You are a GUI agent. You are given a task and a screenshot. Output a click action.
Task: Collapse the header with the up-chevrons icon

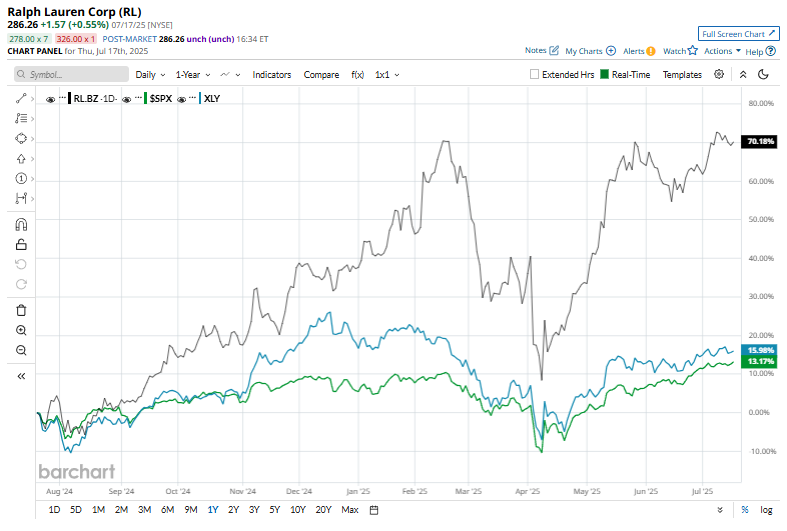tap(743, 74)
